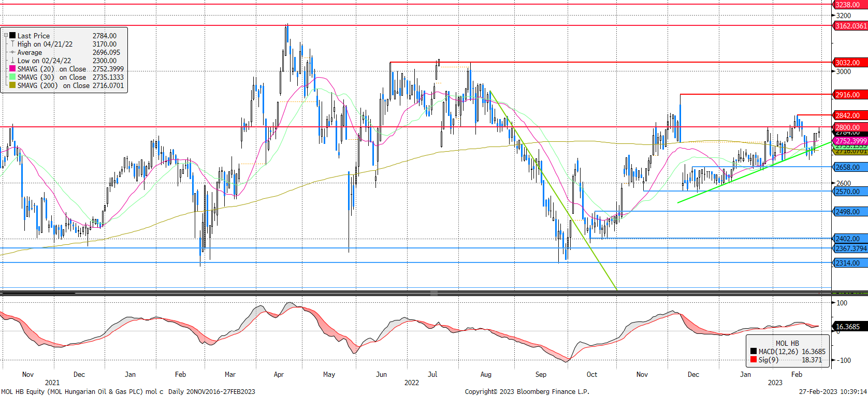This screenshot has height=396, width=868.
Task: Click the panel splitter grip between charts
Action: coord(434,293)
